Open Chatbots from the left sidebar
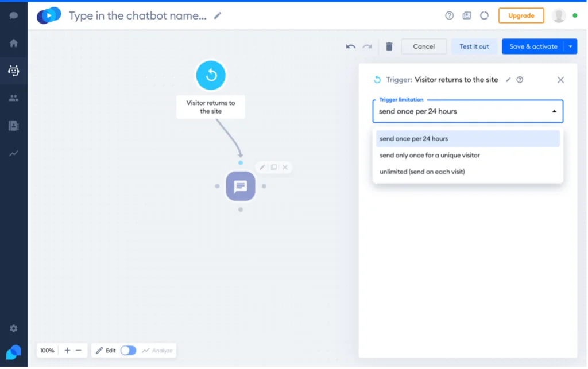The height and width of the screenshot is (369, 588). [13, 71]
